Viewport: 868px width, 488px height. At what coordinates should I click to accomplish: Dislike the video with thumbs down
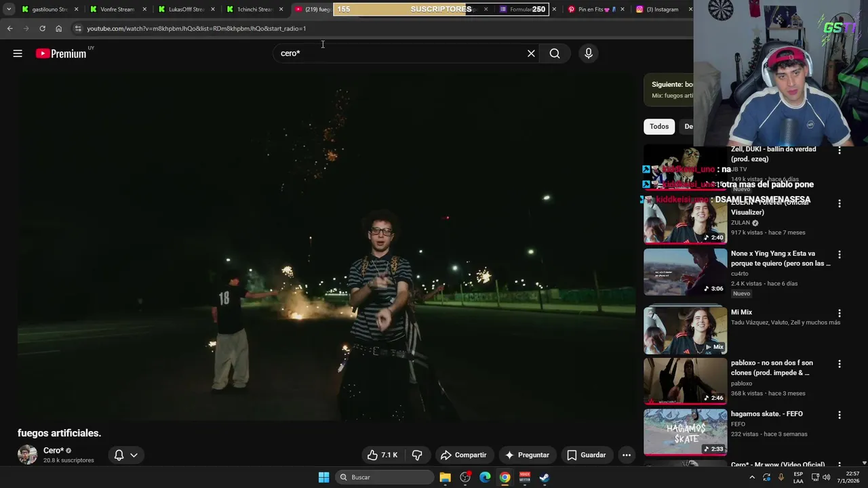pyautogui.click(x=417, y=455)
